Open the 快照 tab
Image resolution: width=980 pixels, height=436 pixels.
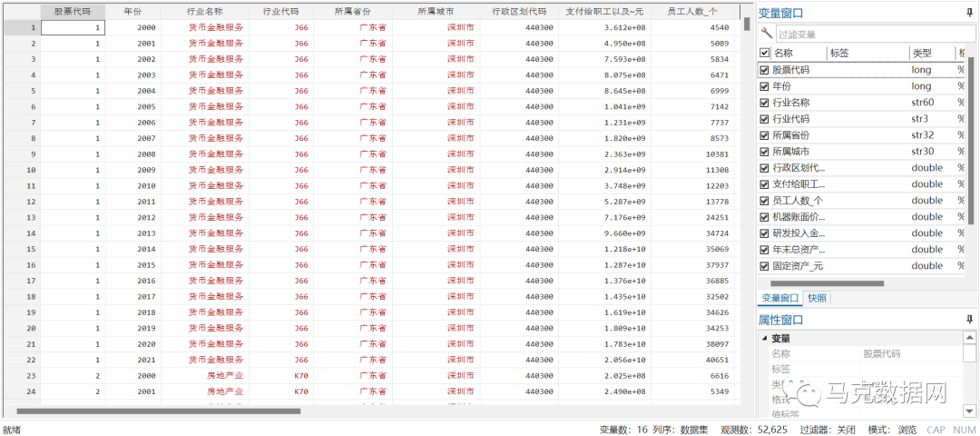click(x=817, y=298)
